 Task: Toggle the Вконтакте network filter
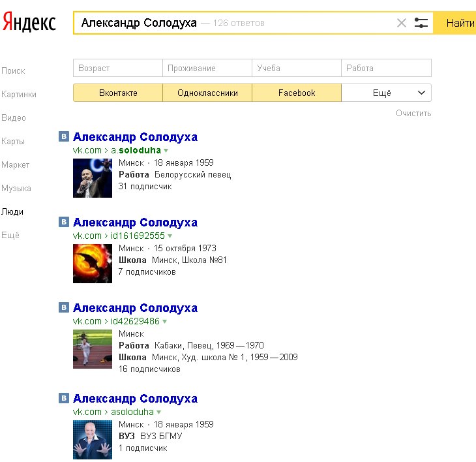(x=118, y=93)
